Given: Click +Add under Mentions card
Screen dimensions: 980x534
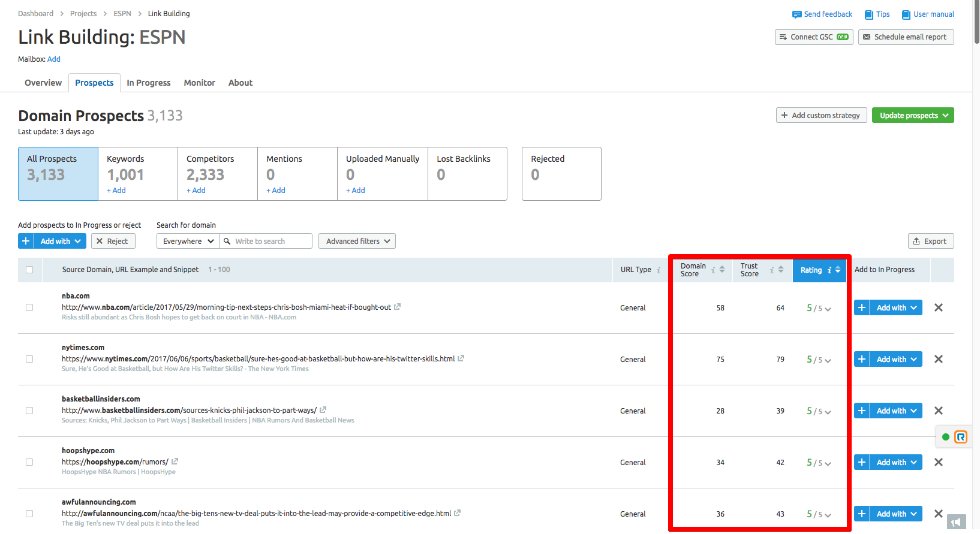Looking at the screenshot, I should [276, 190].
